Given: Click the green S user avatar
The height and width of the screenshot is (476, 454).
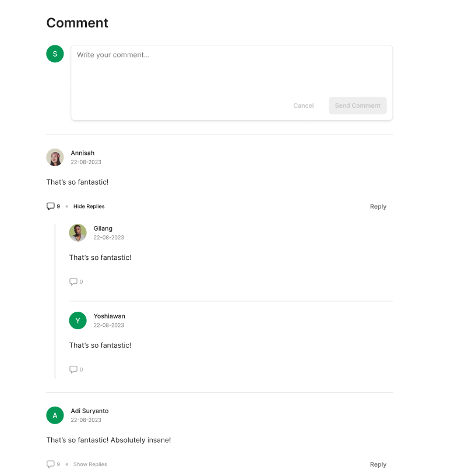Looking at the screenshot, I should tap(55, 54).
